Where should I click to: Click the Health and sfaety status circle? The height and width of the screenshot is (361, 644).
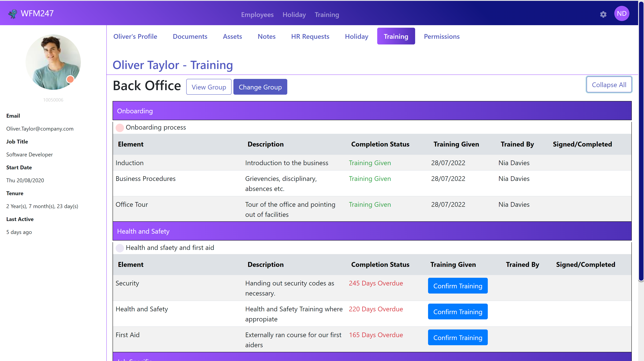[x=120, y=248]
